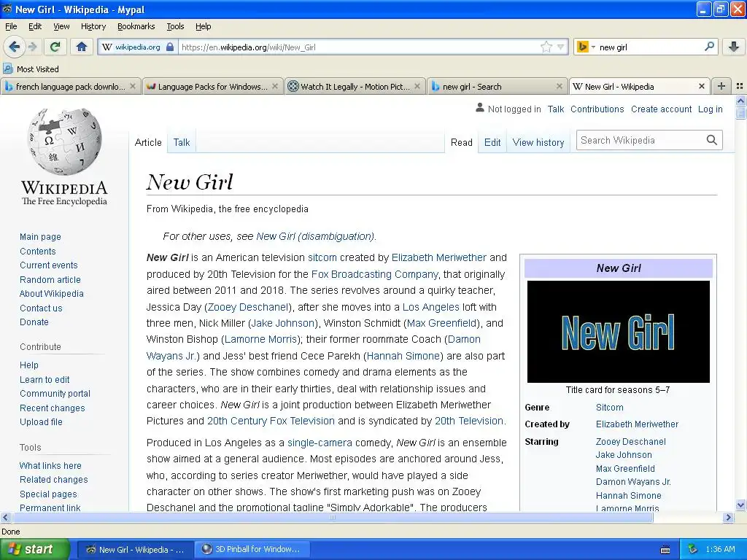Click the address bar URL field

click(x=360, y=47)
